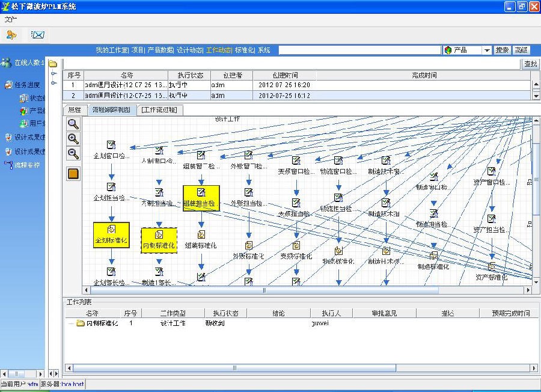Click the user login icon in toolbar
The image size is (541, 392).
click(11, 35)
